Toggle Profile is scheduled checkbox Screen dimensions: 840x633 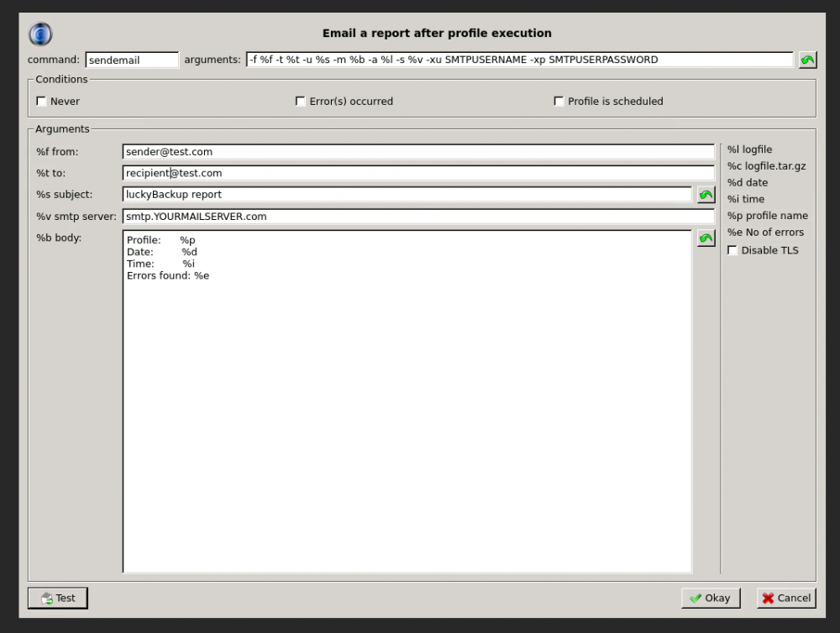tap(559, 102)
